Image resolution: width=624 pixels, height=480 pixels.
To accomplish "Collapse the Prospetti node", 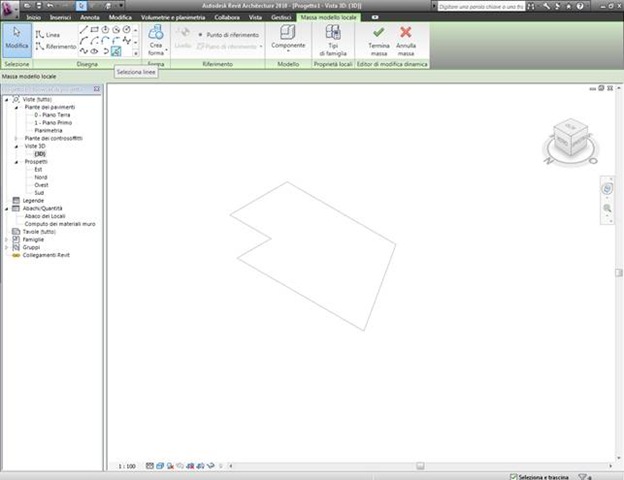I will click(x=16, y=162).
